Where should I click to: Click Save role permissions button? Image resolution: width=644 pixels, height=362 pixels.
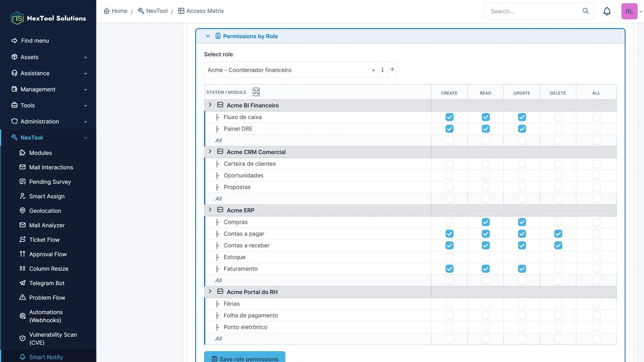[x=245, y=357]
